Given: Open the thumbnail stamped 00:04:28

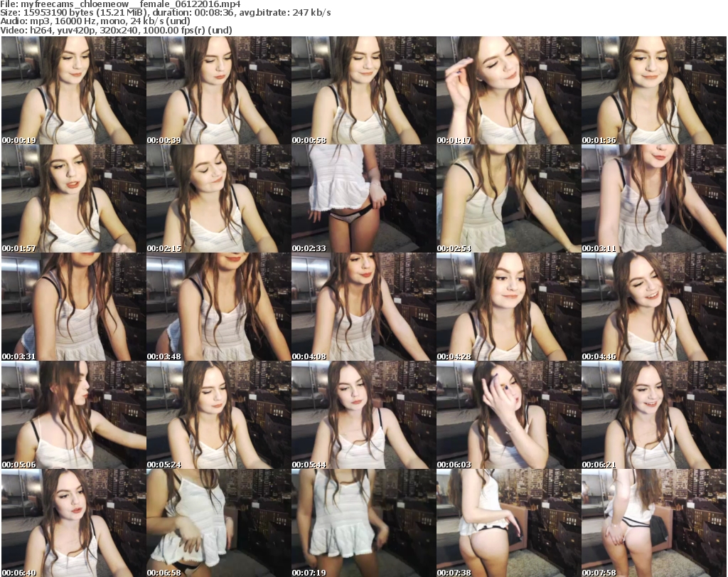Looking at the screenshot, I should [509, 307].
